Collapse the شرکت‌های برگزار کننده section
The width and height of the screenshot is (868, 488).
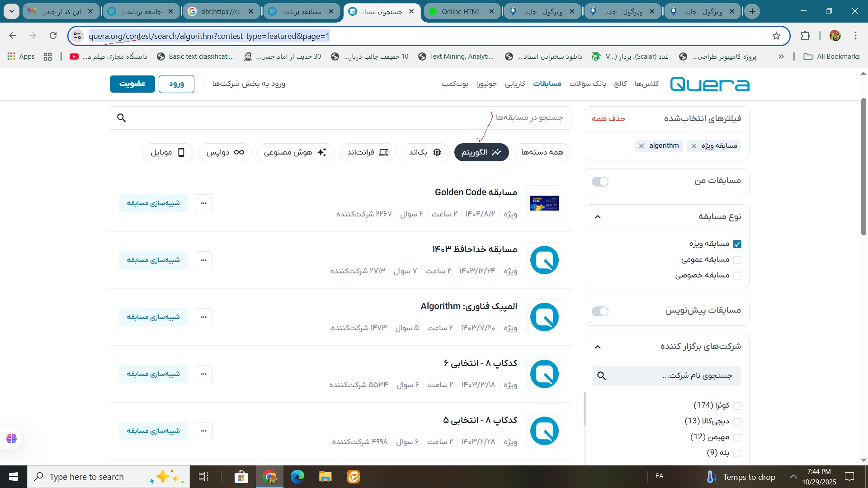598,347
